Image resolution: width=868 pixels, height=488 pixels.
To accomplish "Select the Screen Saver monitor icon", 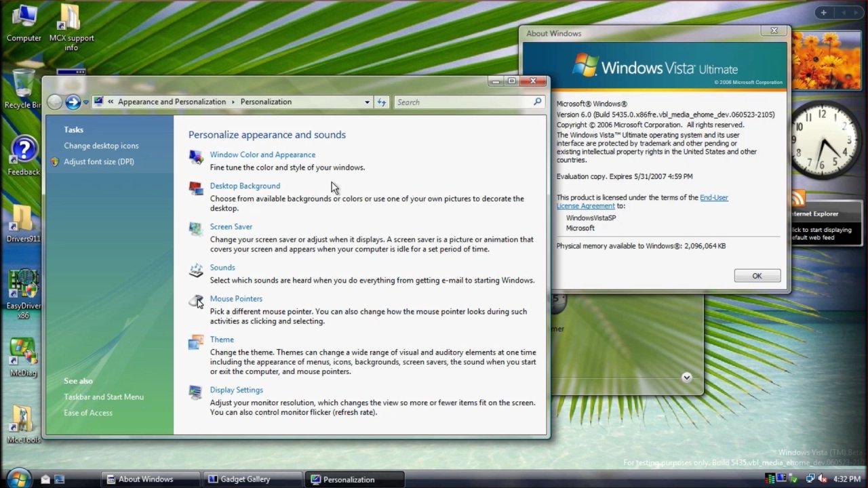I will [196, 229].
